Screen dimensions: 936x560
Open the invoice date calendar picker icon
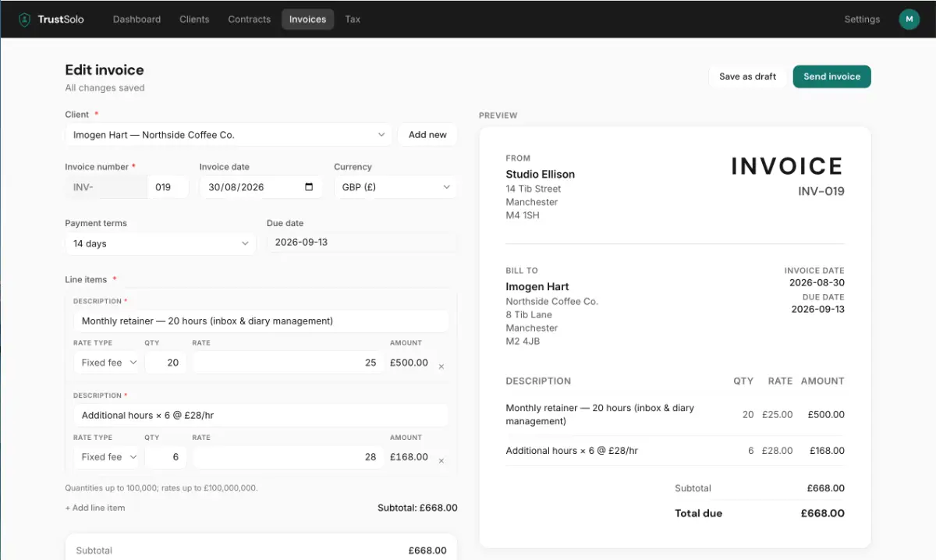coord(309,187)
